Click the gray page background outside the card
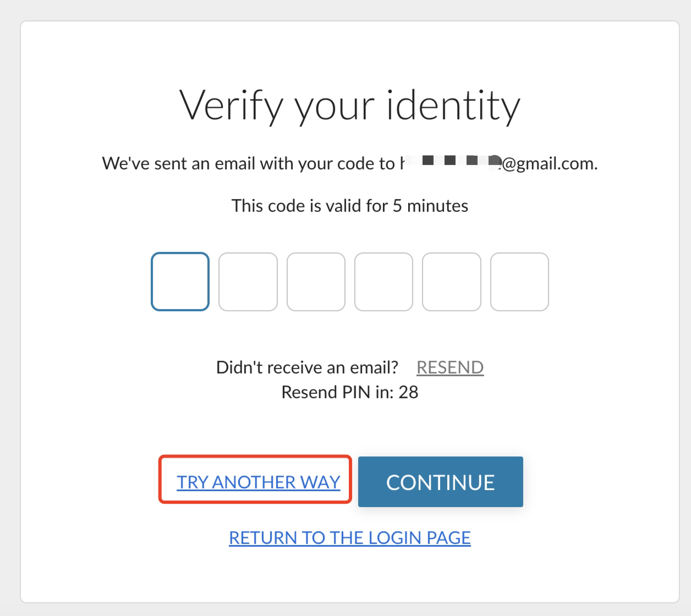The image size is (691, 616). (x=9, y=308)
